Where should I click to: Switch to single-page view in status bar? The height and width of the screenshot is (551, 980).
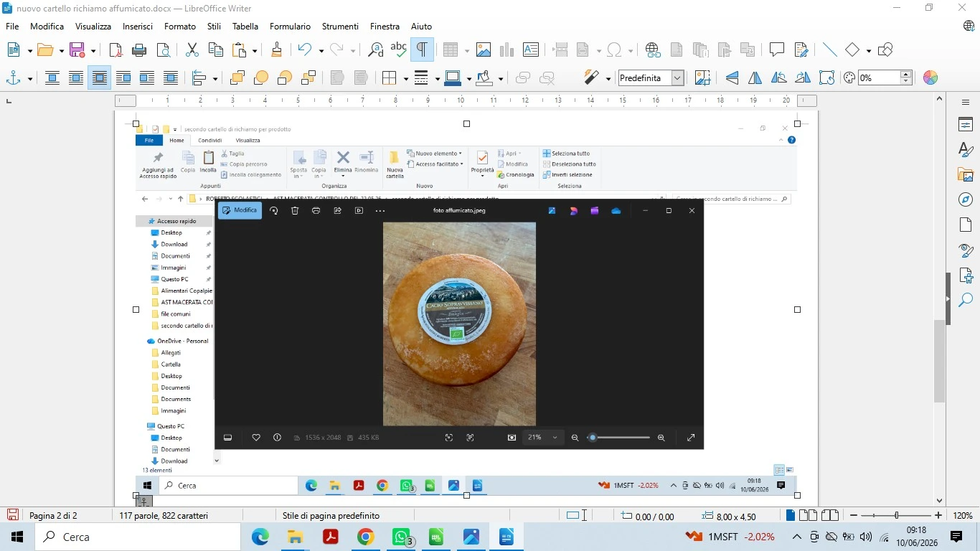point(791,515)
